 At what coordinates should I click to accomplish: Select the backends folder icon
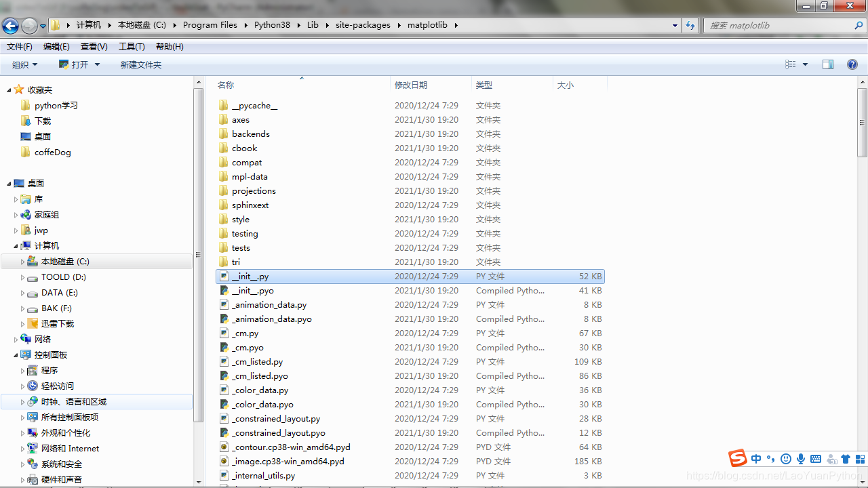tap(224, 134)
